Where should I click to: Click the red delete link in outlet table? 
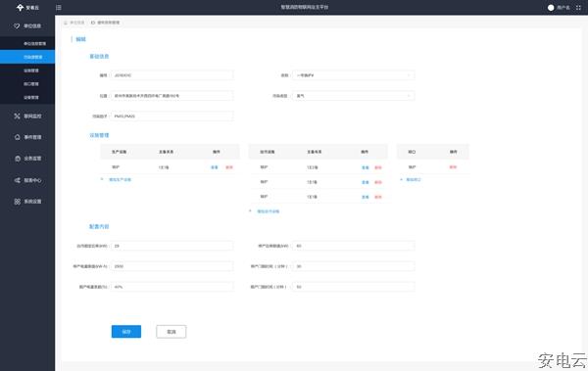453,167
